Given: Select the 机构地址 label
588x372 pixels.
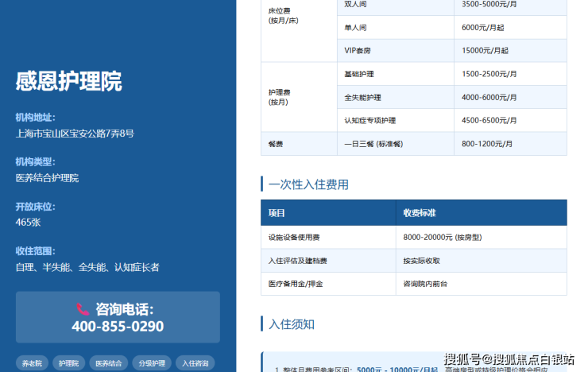Looking at the screenshot, I should click(35, 118).
